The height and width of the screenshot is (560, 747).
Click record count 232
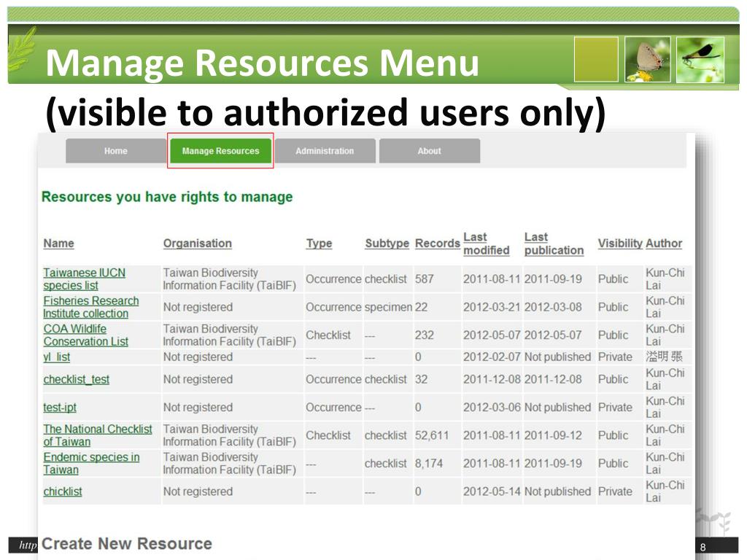click(x=424, y=335)
